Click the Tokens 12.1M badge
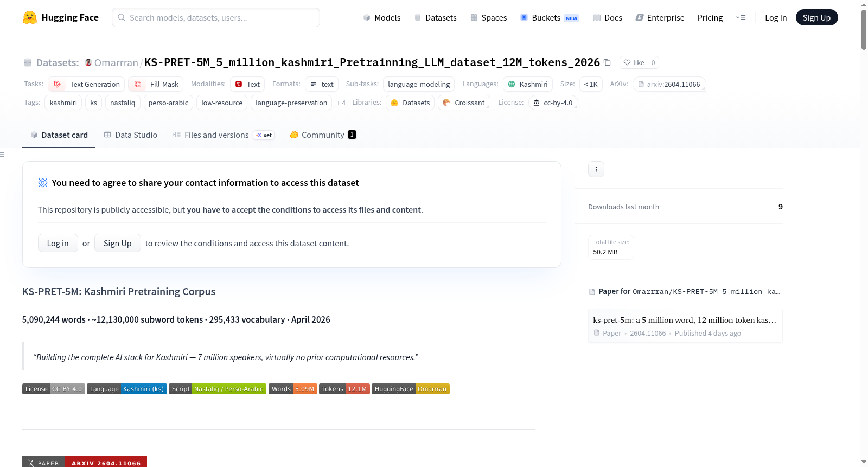868x467 pixels. pos(344,389)
